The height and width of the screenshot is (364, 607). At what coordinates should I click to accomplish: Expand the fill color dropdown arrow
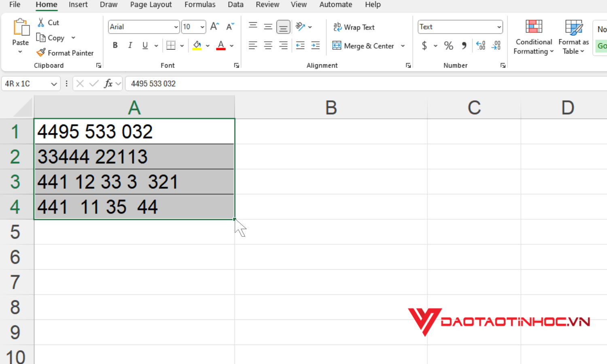click(208, 46)
